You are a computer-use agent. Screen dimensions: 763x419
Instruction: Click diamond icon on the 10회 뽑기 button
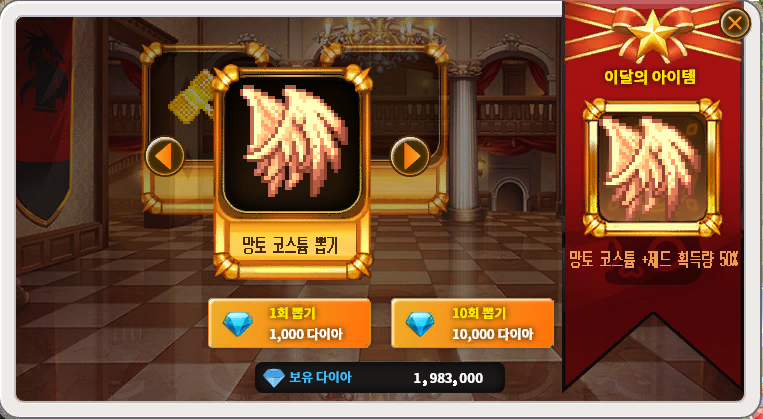pos(420,324)
